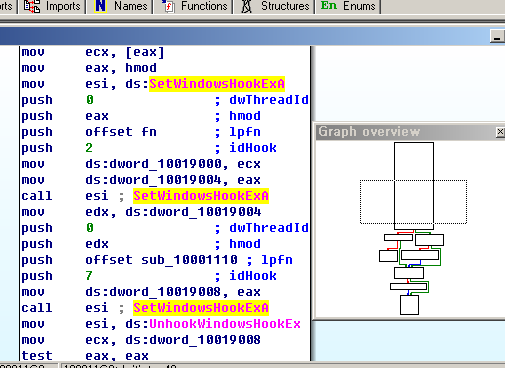Select the line 'push 2 ; idHook'
Image resolution: width=505 pixels, height=368 pixels.
[149, 148]
